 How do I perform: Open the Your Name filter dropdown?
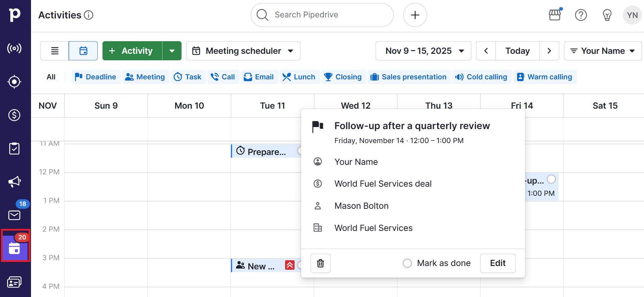point(603,51)
